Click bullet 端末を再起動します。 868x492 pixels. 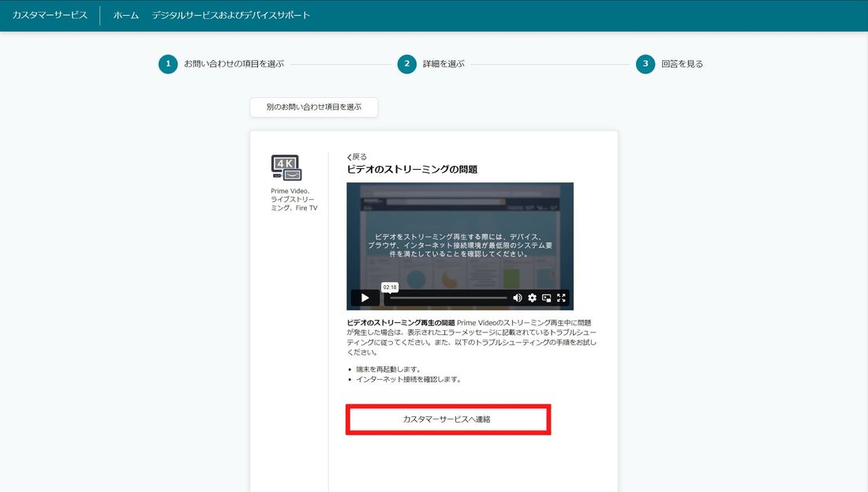coord(388,370)
